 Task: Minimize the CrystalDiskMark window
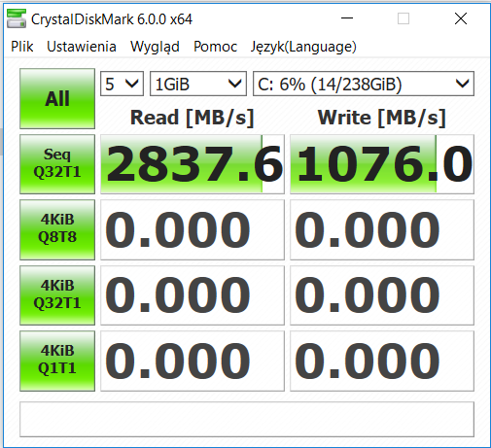[x=347, y=18]
